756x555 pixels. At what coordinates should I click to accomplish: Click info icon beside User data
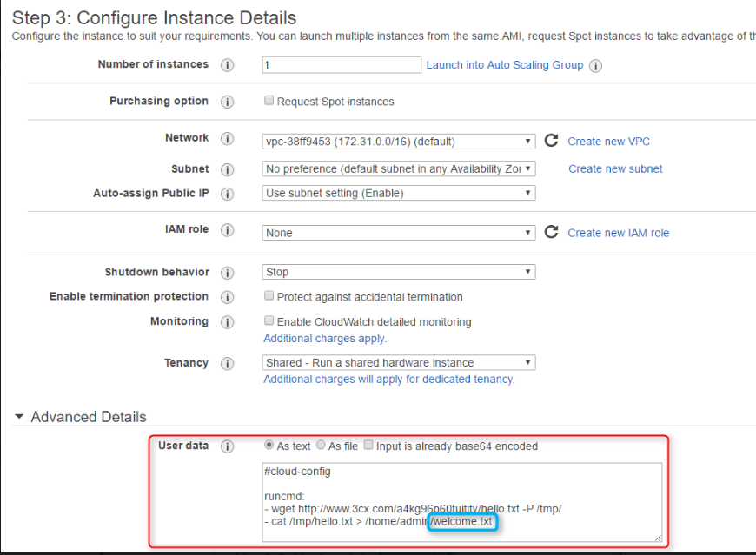click(x=228, y=446)
